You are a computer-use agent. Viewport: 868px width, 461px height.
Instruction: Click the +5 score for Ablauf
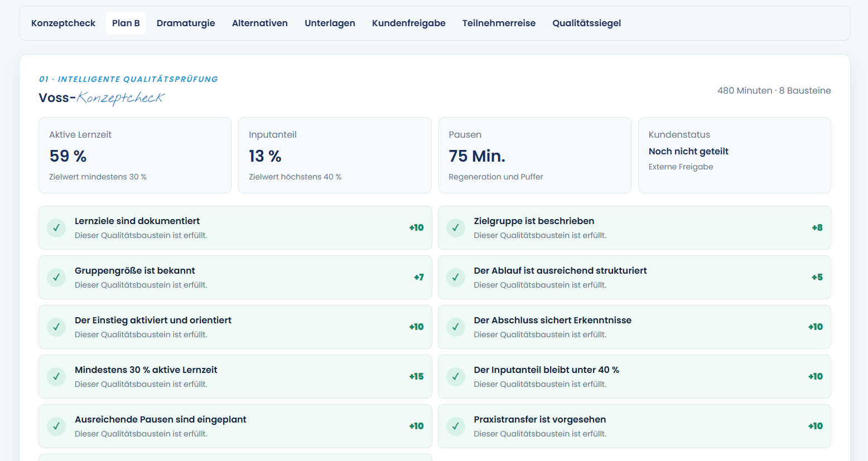pyautogui.click(x=817, y=277)
